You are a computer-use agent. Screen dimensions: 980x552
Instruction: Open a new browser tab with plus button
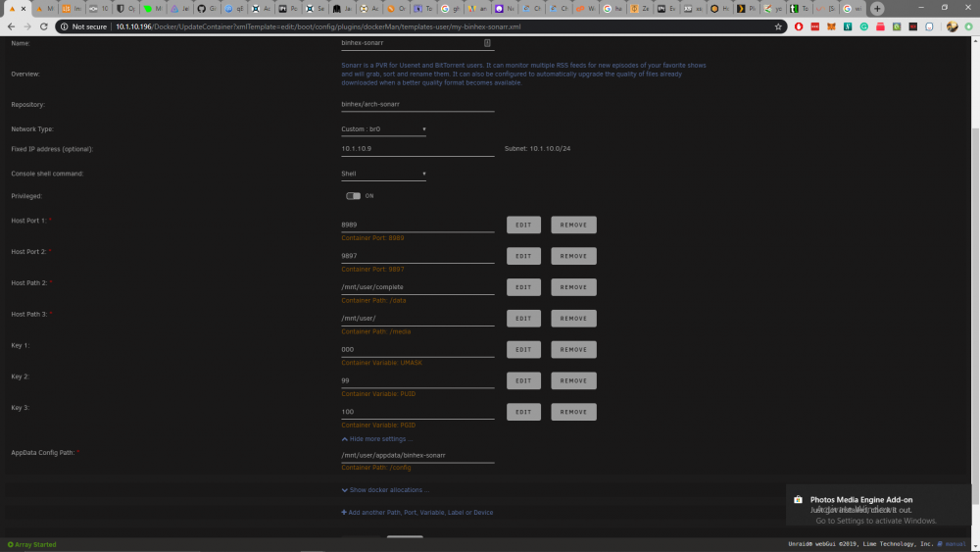[877, 9]
